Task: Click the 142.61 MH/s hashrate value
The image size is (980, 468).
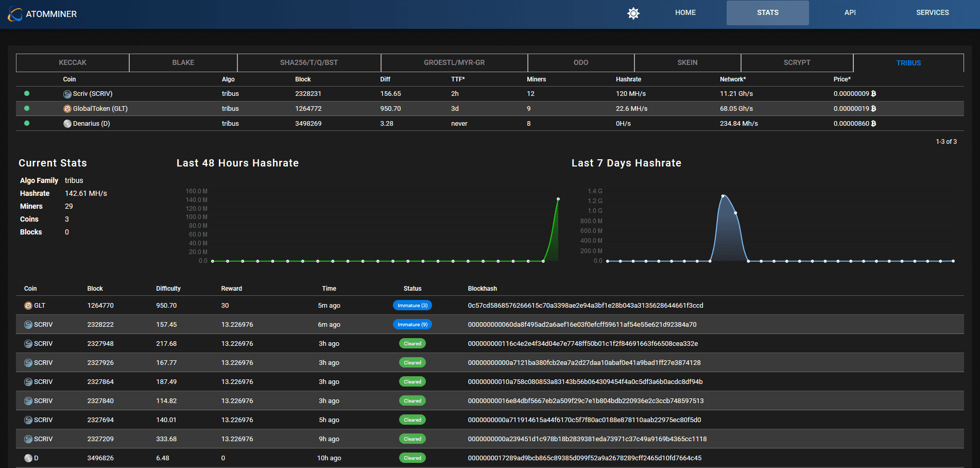Action: 86,193
